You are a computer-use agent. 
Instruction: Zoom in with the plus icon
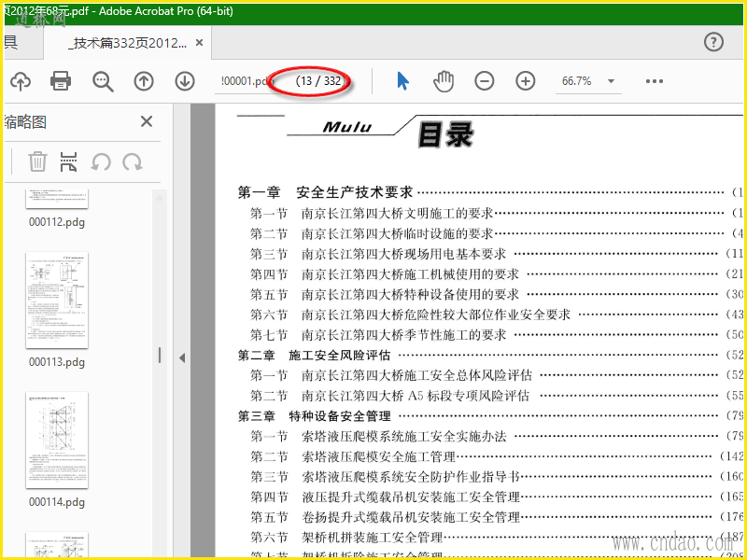point(526,81)
